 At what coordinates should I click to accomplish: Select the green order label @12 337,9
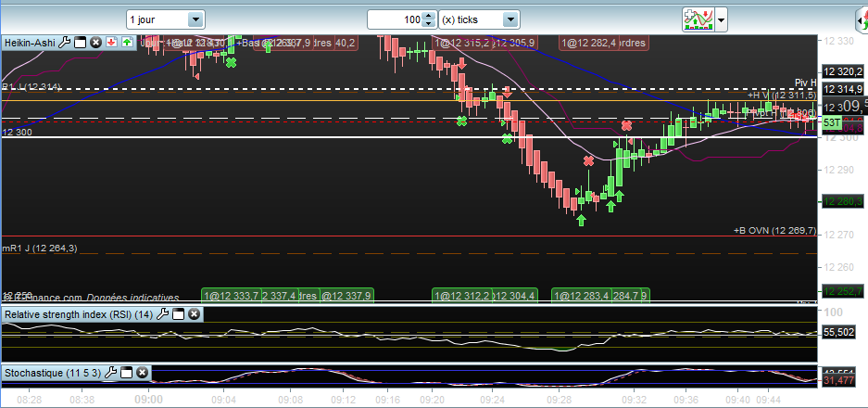346,296
